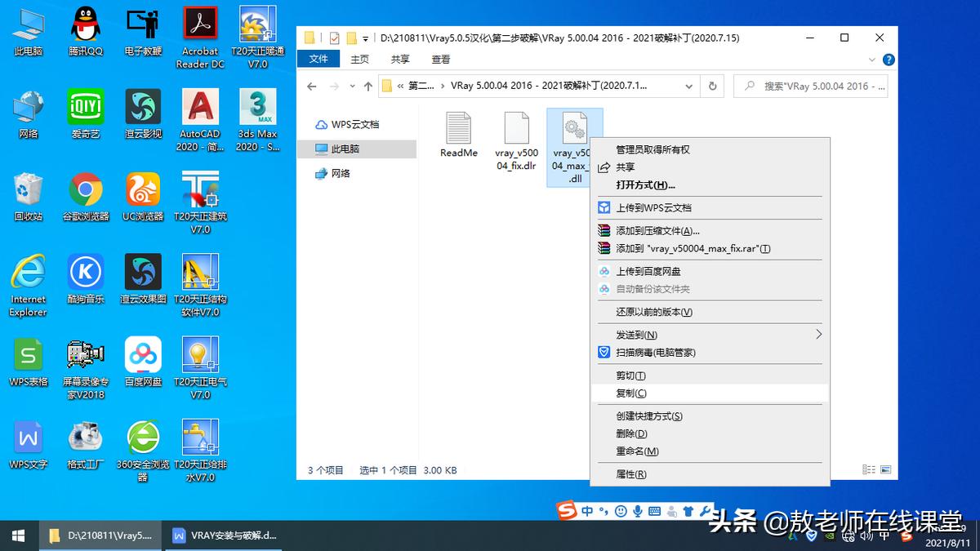The image size is (980, 551).
Task: Expand the 发送到 submenu arrow
Action: click(x=817, y=335)
